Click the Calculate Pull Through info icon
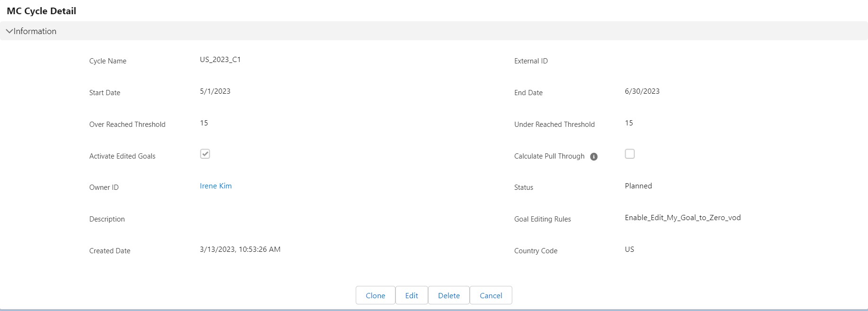 [x=594, y=157]
